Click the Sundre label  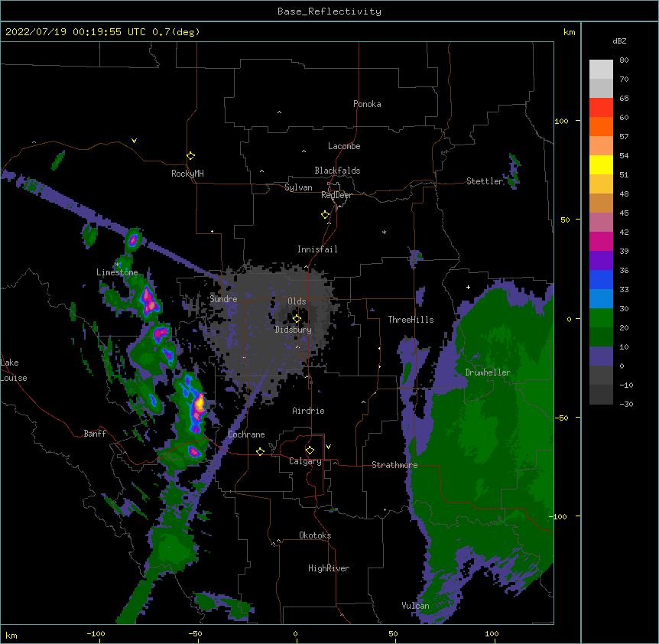pyautogui.click(x=223, y=299)
